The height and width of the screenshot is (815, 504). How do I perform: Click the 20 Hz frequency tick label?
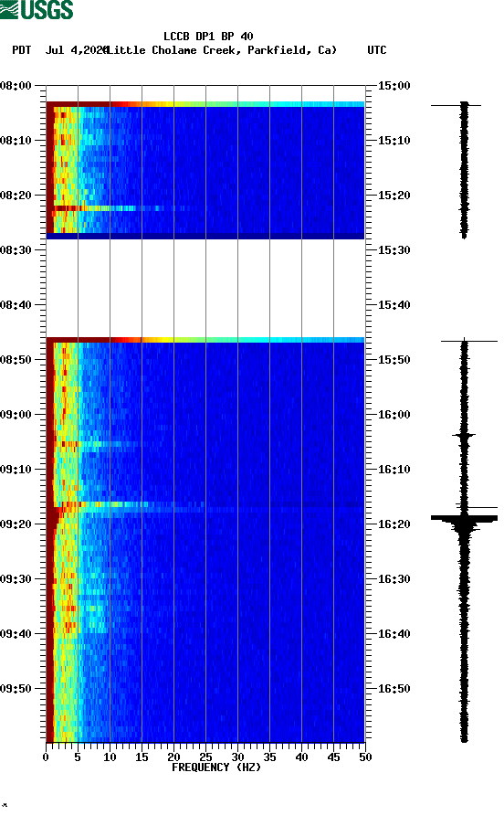pyautogui.click(x=173, y=757)
